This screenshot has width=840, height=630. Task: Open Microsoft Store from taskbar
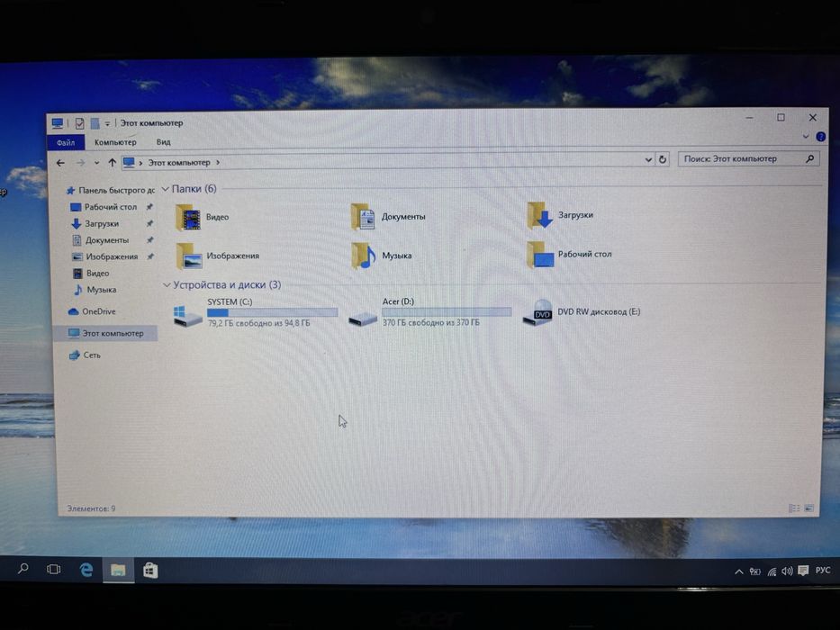150,571
